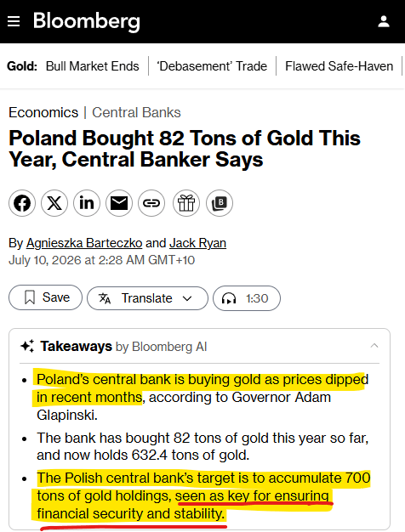Gift this article with present icon

tap(186, 203)
